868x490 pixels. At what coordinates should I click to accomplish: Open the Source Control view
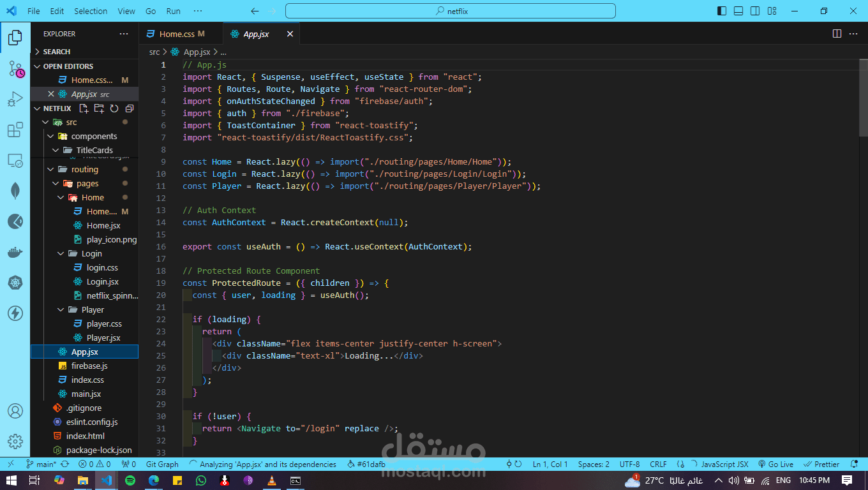15,70
